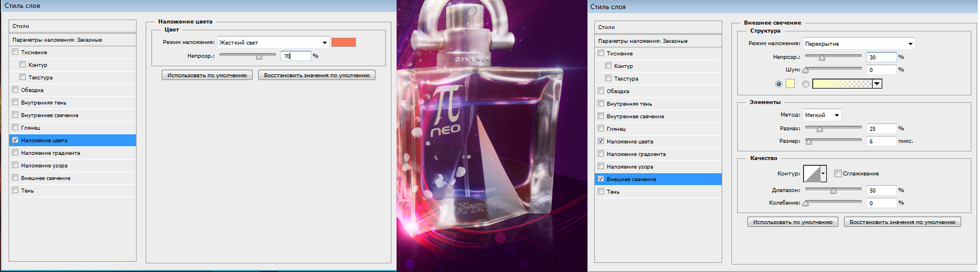Viewport: 980px width, 272px height.
Task: Click Размах field showing 25
Action: coord(882,129)
